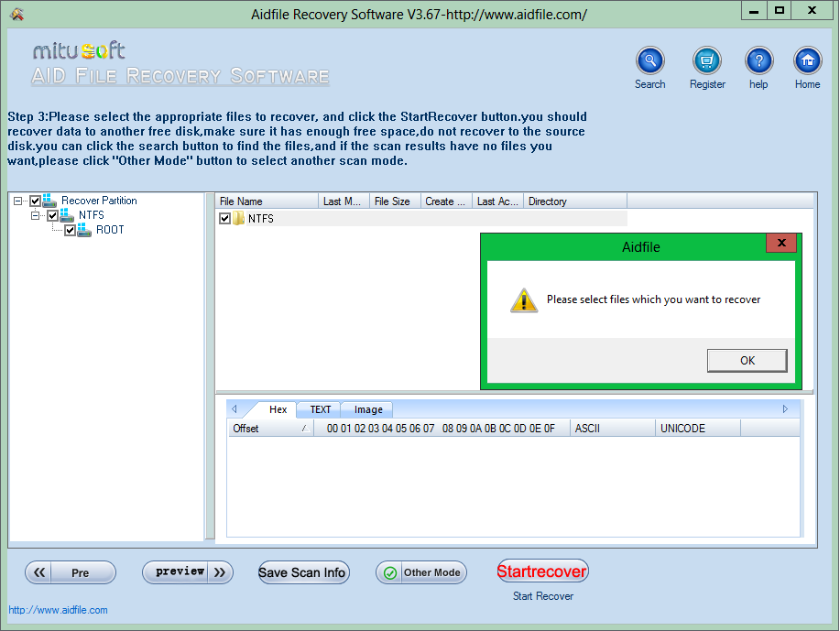Click the NTFS folder icon in file list

point(239,218)
